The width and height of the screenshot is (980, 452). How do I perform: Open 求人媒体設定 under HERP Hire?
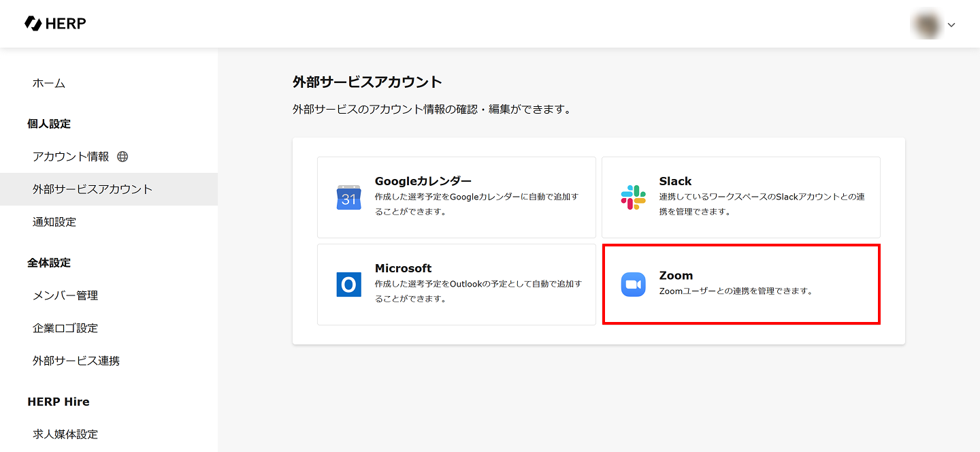coord(65,434)
